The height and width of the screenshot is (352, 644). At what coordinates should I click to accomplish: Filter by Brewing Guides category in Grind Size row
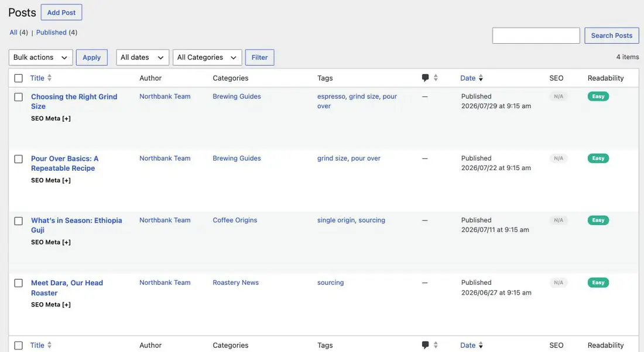[237, 96]
